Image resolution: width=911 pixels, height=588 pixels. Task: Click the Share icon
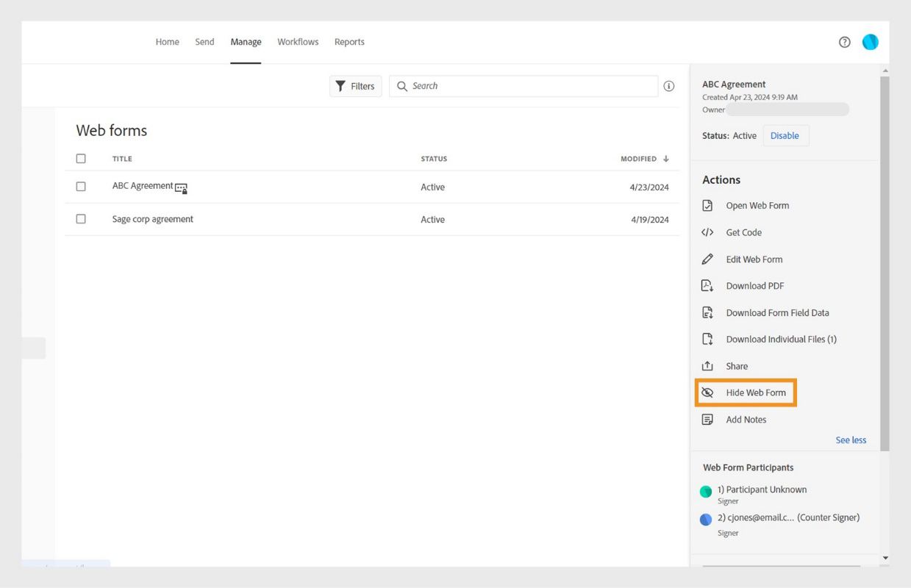point(707,366)
